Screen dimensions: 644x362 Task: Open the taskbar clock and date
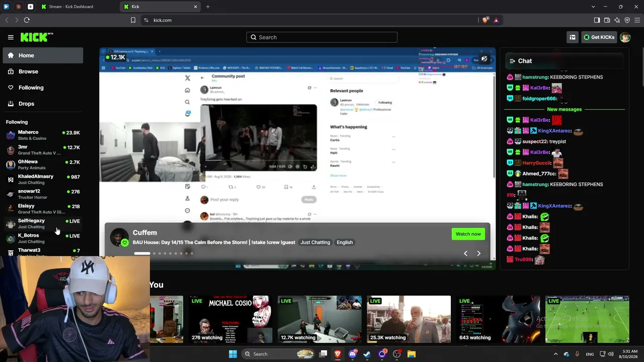pyautogui.click(x=629, y=354)
